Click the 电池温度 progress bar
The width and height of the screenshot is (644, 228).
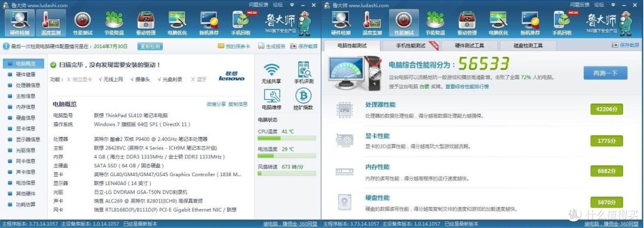(x=287, y=156)
